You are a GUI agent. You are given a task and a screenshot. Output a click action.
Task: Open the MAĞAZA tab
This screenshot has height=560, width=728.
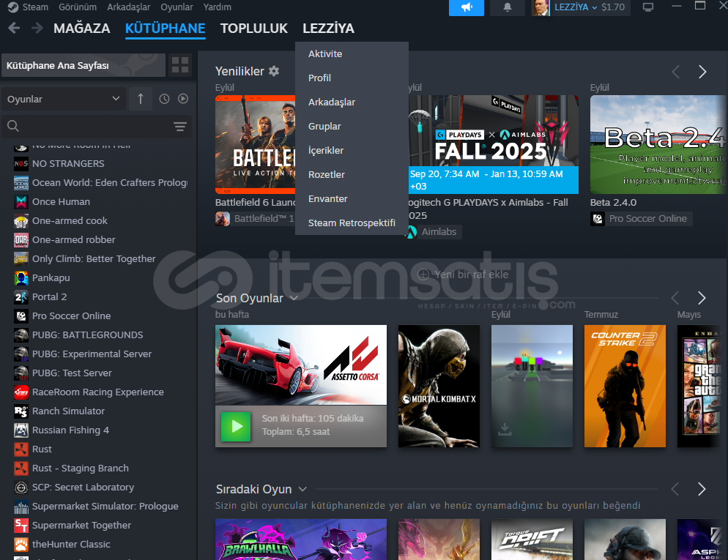81,29
